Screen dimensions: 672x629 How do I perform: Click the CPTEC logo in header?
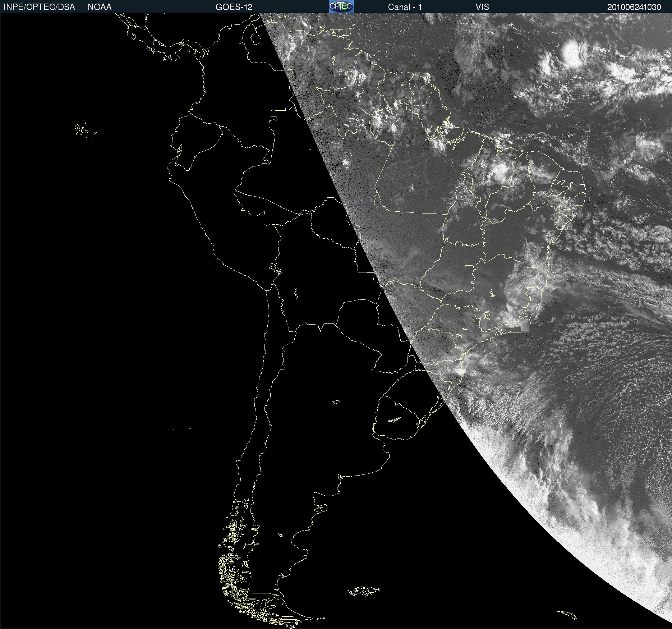pyautogui.click(x=341, y=6)
